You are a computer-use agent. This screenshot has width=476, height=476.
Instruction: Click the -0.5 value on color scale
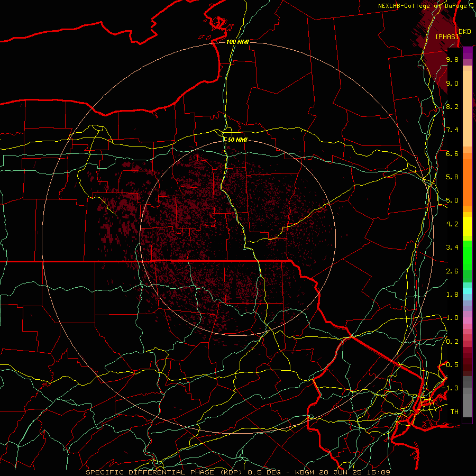[x=451, y=364]
